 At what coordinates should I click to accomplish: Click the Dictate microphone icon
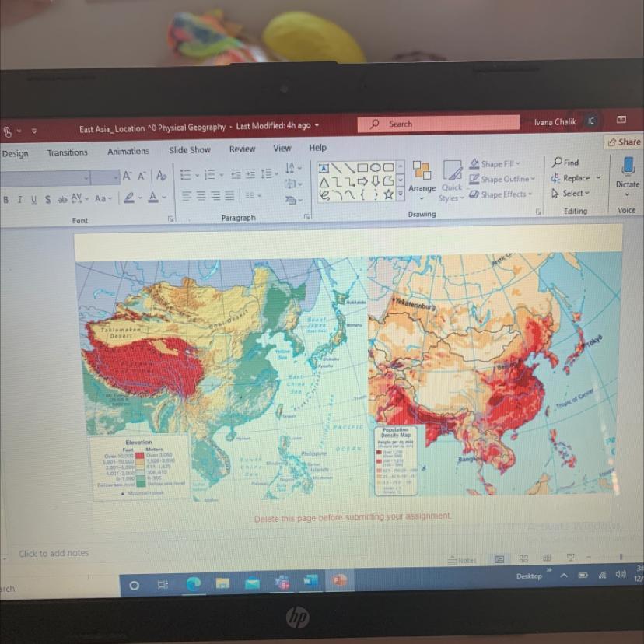point(628,166)
